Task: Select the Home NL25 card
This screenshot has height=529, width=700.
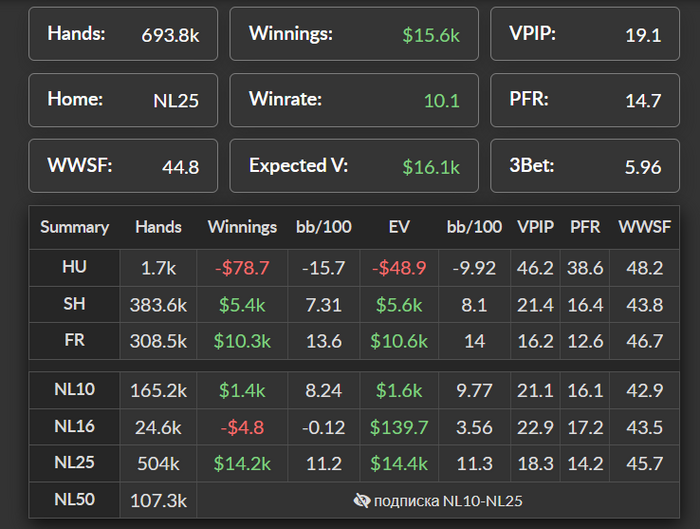Action: 123,100
